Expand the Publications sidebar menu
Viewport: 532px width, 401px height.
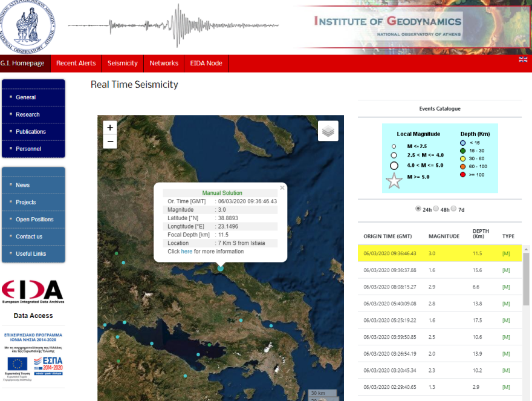(x=31, y=131)
